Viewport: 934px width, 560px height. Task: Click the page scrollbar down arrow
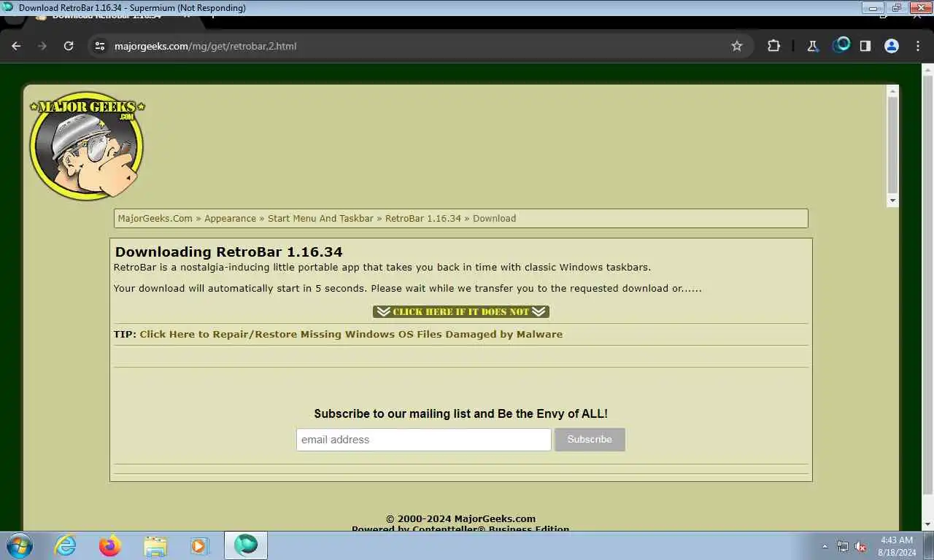927,524
